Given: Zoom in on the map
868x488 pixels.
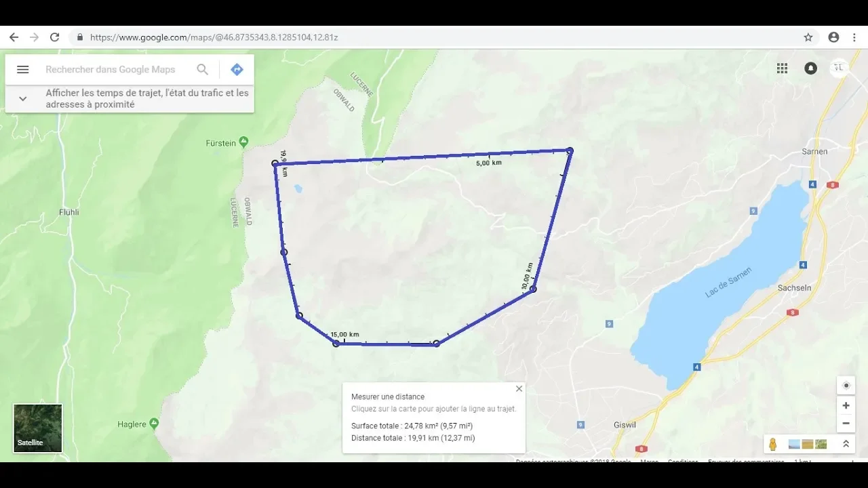Looking at the screenshot, I should [846, 405].
